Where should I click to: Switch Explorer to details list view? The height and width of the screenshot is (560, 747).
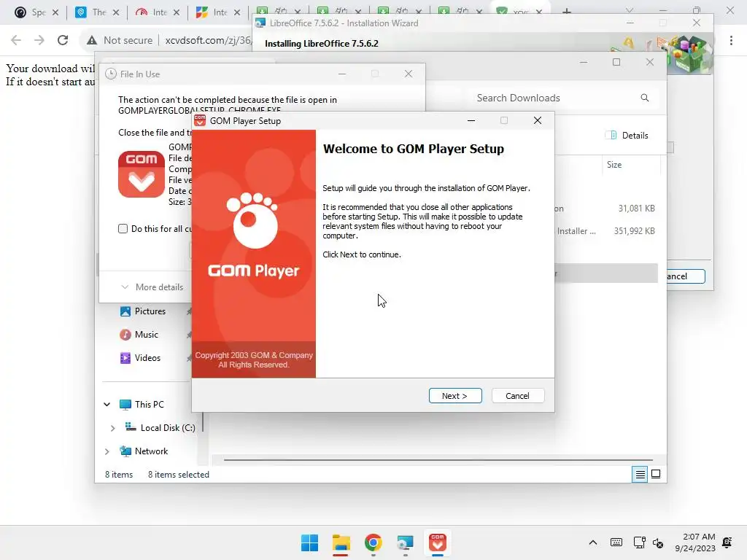click(x=640, y=474)
